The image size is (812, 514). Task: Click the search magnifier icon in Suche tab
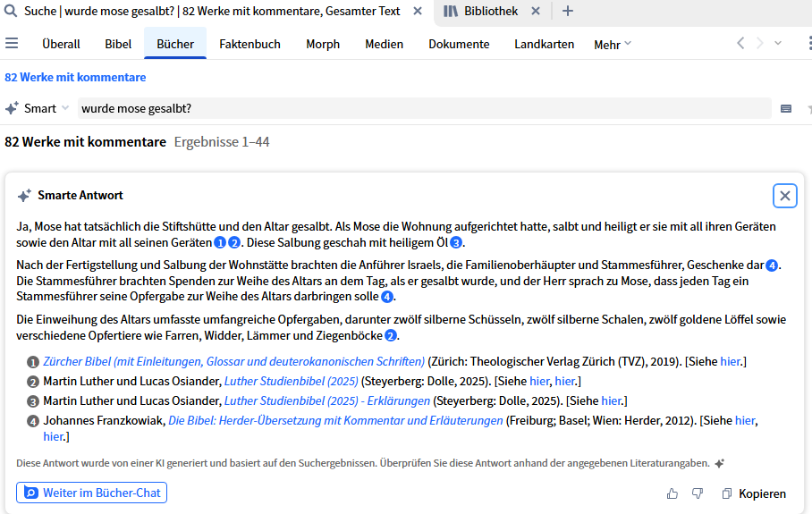click(x=11, y=11)
